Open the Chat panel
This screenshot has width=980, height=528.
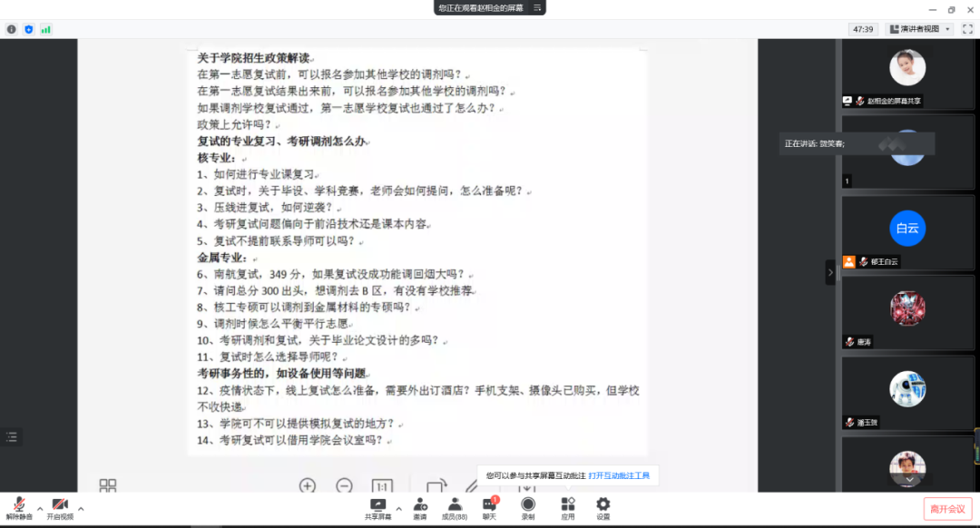pos(489,507)
